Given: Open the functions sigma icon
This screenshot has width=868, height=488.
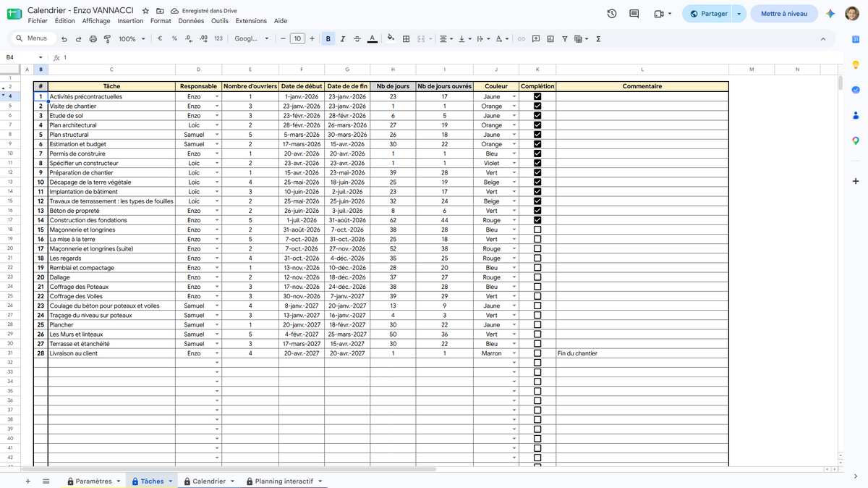Looking at the screenshot, I should coord(598,39).
